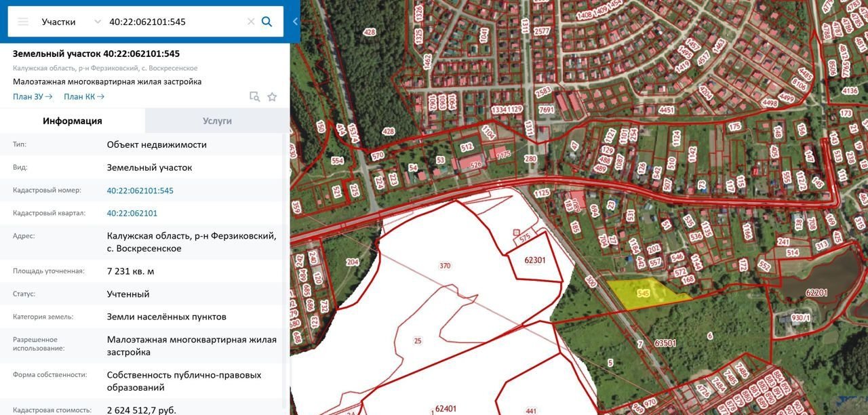Expand the Участки search type dropdown
Screen dimensions: 868x415
[97, 22]
